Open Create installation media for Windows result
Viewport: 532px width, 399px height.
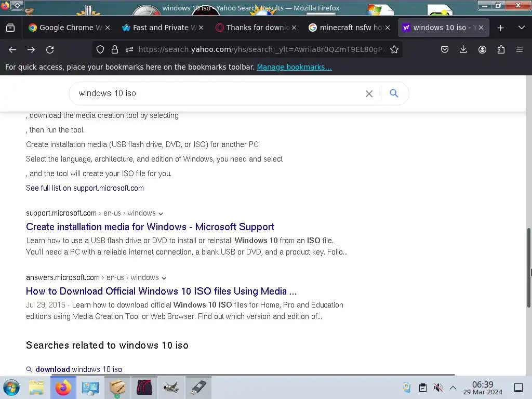tap(150, 227)
